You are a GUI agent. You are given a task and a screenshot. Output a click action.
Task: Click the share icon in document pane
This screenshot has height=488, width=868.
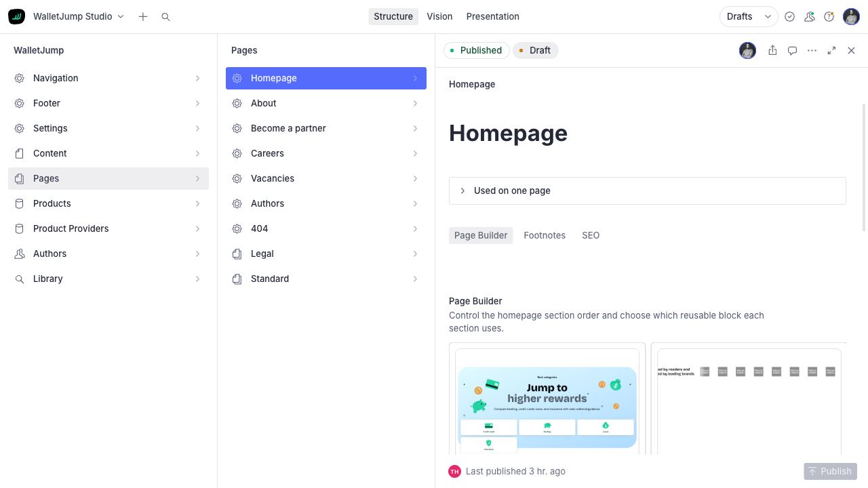[772, 50]
